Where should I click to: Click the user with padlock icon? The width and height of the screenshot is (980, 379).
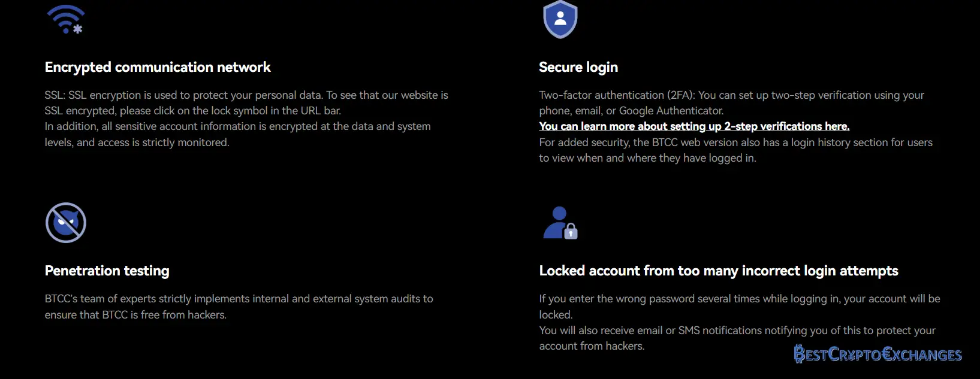tap(560, 223)
